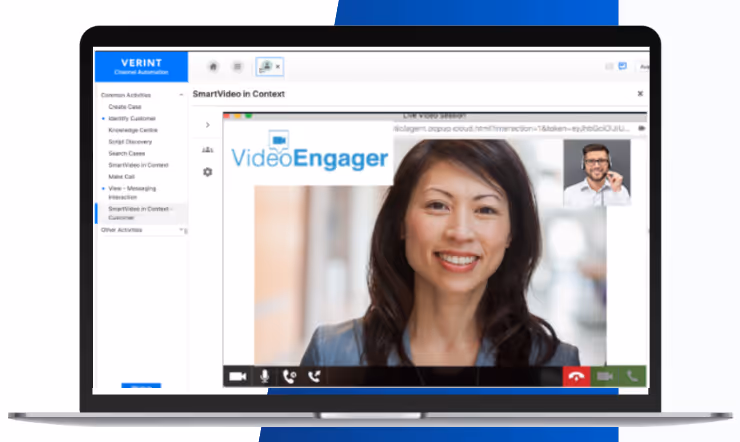Collapse the Common Activities section
This screenshot has width=740, height=442.
(181, 95)
